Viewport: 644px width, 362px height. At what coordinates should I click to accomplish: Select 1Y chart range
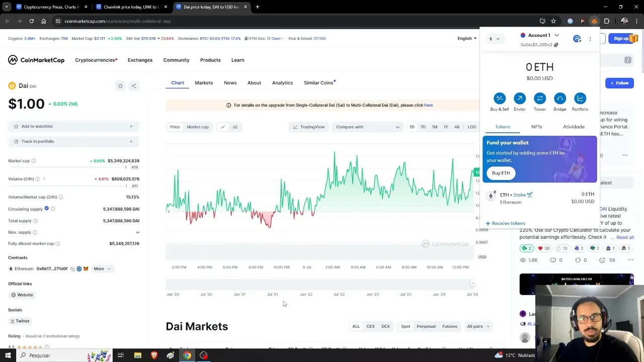coord(446,127)
